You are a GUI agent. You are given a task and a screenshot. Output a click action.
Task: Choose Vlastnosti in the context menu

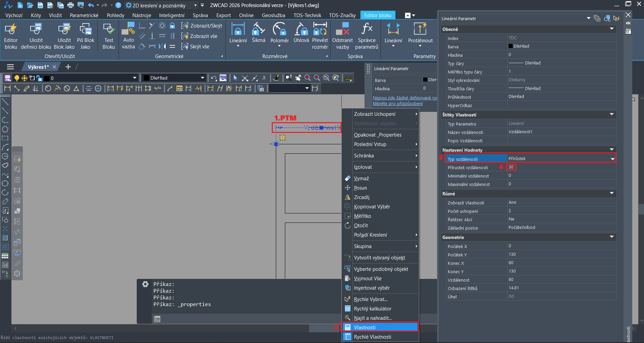tap(380, 327)
